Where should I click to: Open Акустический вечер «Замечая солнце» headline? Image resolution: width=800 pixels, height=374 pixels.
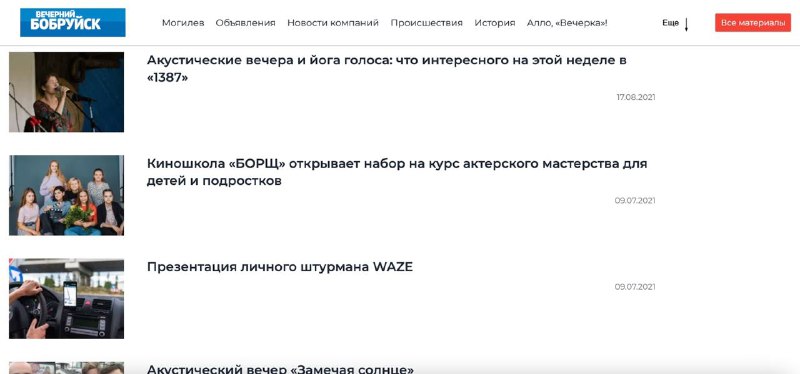click(280, 369)
